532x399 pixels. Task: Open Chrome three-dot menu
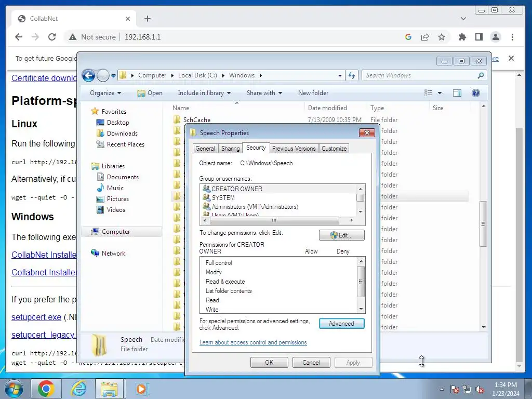[512, 37]
